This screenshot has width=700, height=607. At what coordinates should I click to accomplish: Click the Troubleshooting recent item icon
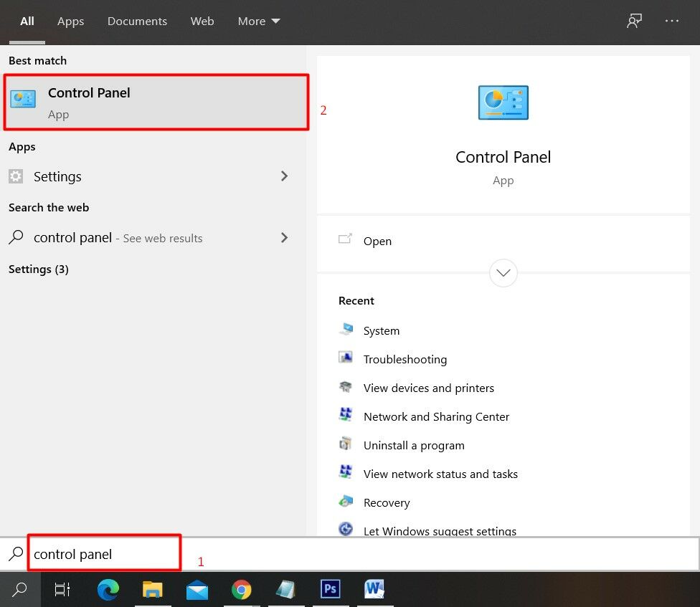click(346, 358)
